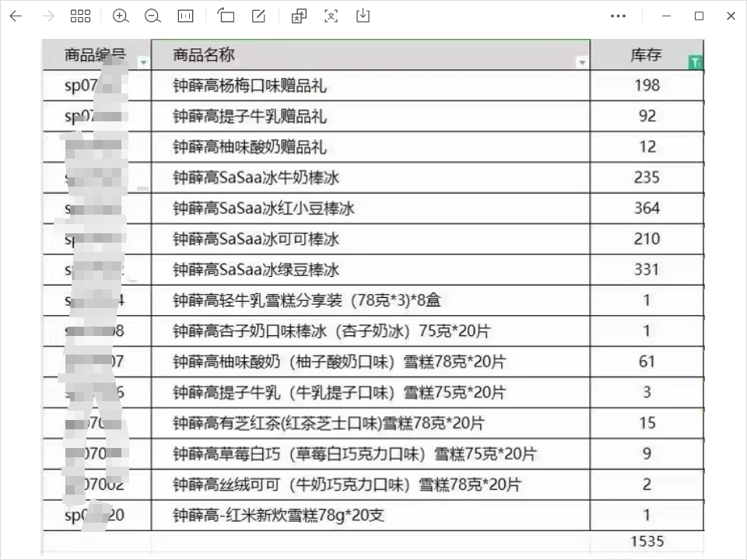747x560 pixels.
Task: Select cell 钟薛高SaSaa冰绿豆棒冰
Action: (256, 270)
